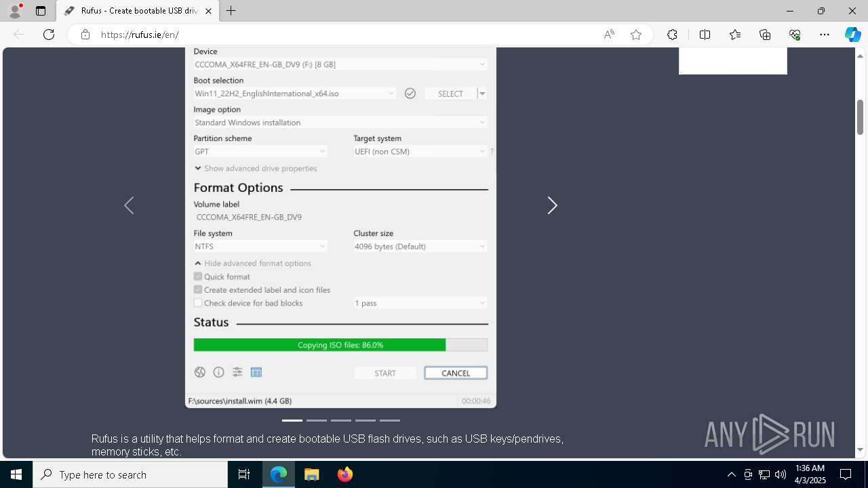Select third carousel slide indicator
Viewport: 868px width, 488px height.
point(341,420)
